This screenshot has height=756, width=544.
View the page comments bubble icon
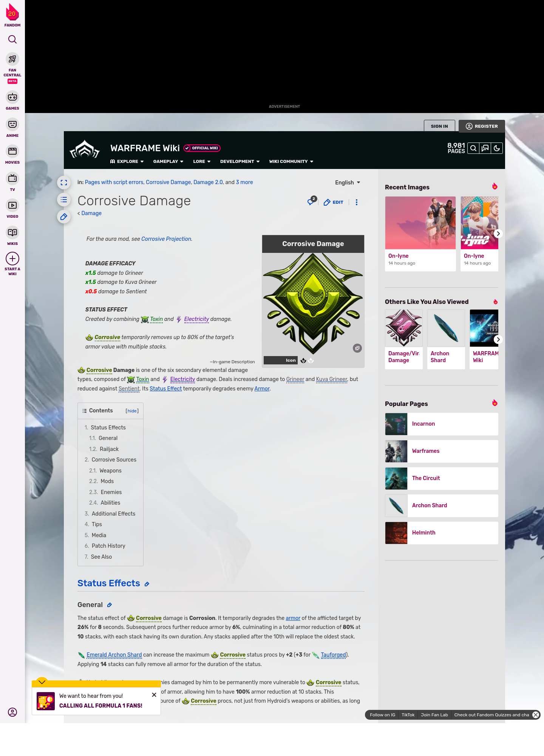311,201
